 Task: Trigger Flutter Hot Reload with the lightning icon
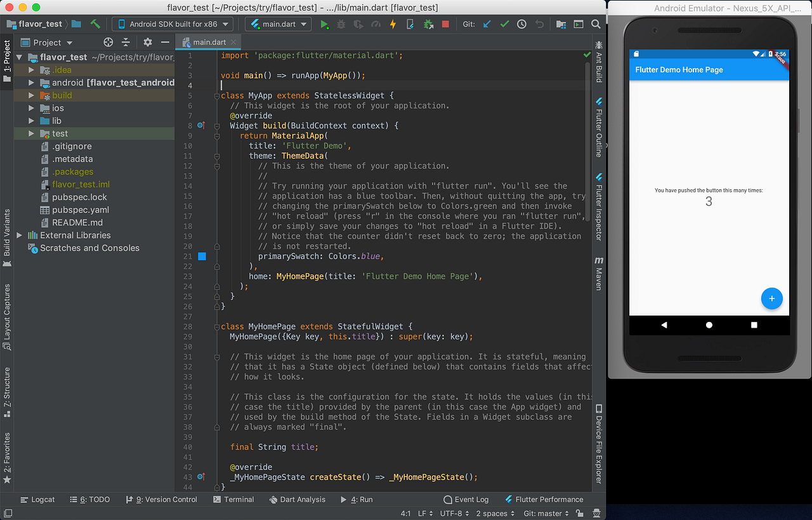(391, 23)
